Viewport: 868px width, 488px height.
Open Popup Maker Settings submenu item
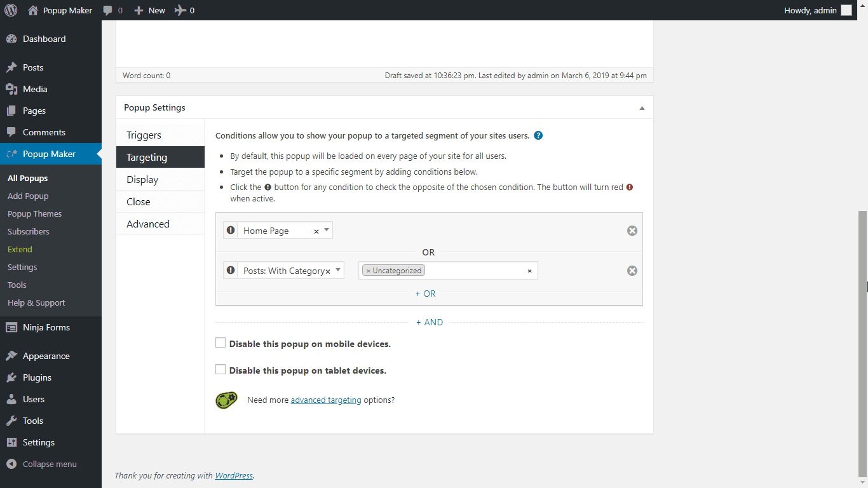[x=22, y=268]
